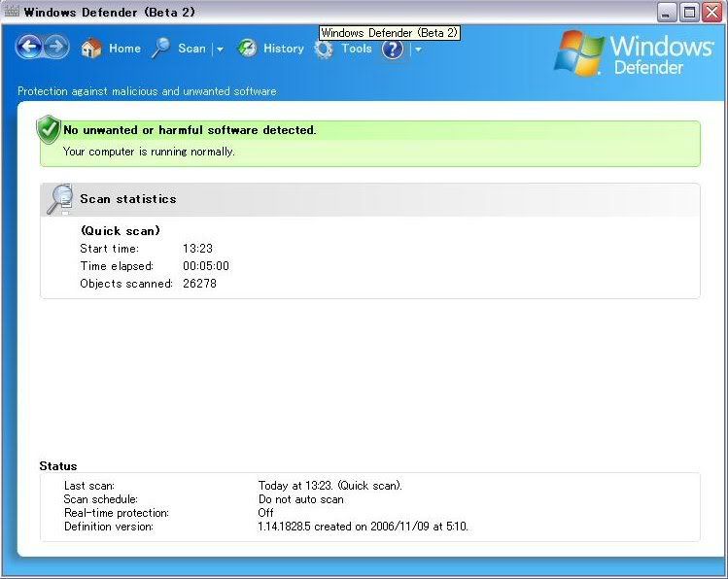728x579 pixels.
Task: Click the Real-time protection "Off" value
Action: (x=265, y=513)
